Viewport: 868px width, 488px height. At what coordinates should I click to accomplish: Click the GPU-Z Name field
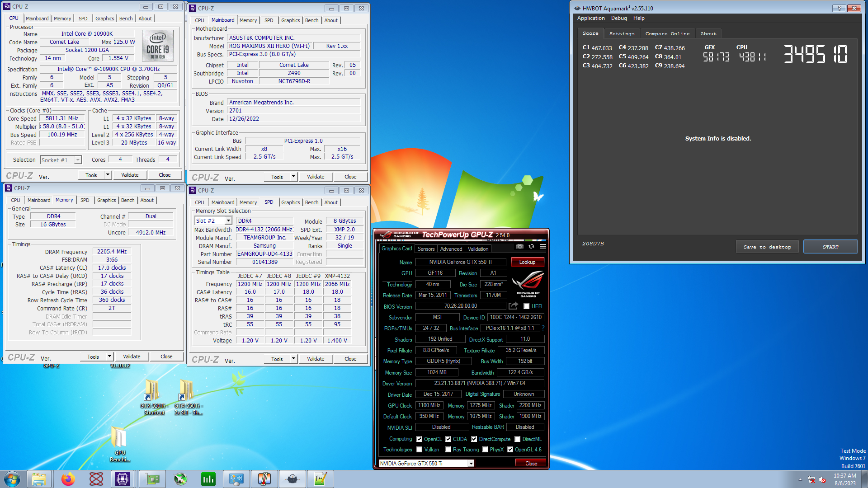tap(461, 262)
